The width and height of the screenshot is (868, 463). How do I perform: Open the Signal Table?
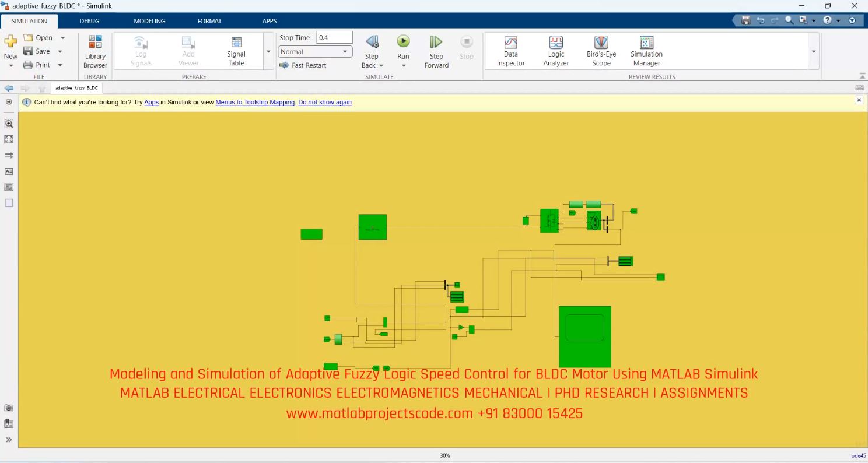(x=236, y=51)
